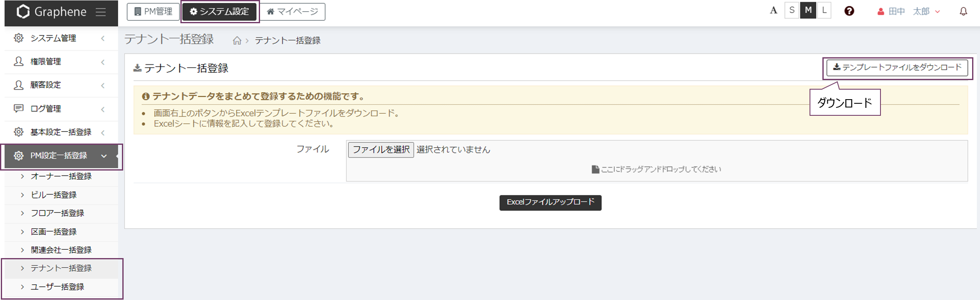The image size is (980, 300).
Task: Set font size to S
Action: 792,11
